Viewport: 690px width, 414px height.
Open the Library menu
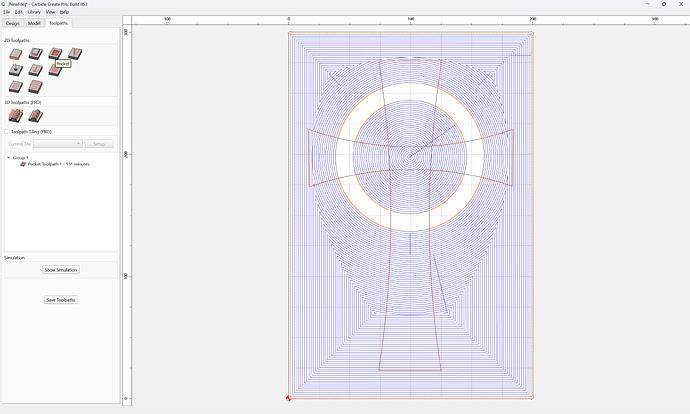[x=34, y=12]
